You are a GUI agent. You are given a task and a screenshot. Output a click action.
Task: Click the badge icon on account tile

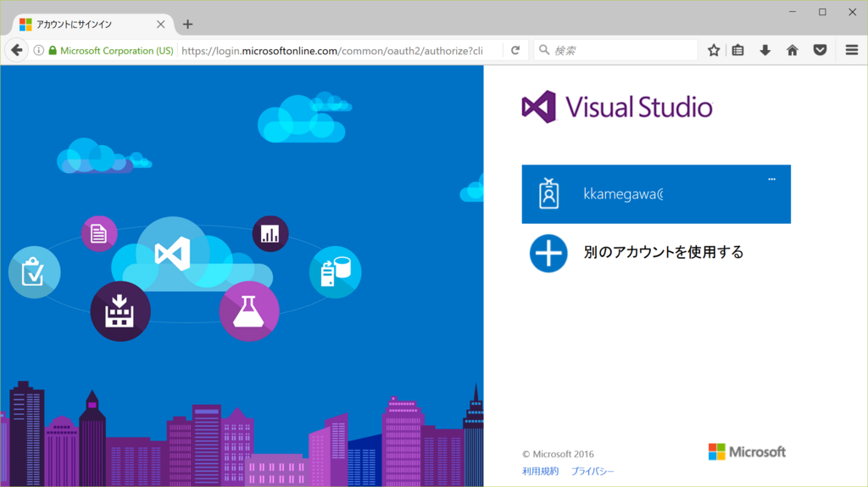(548, 193)
